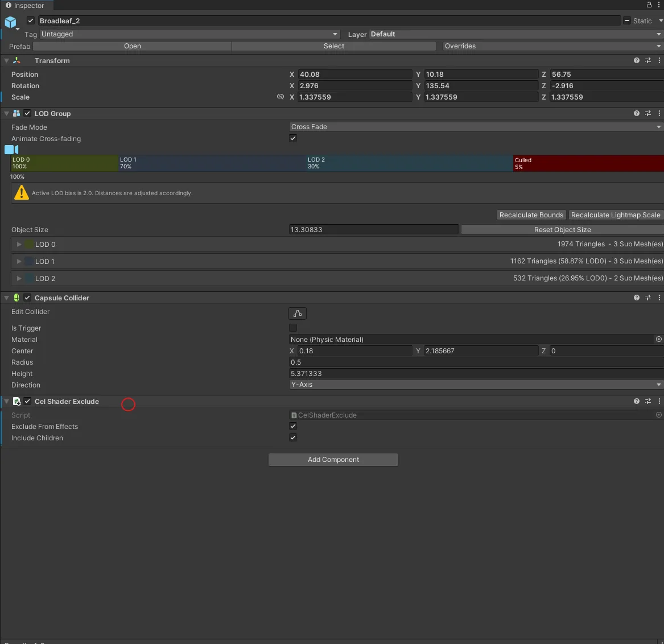
Task: Open Direction dropdown showing Y-Axis
Action: point(476,385)
